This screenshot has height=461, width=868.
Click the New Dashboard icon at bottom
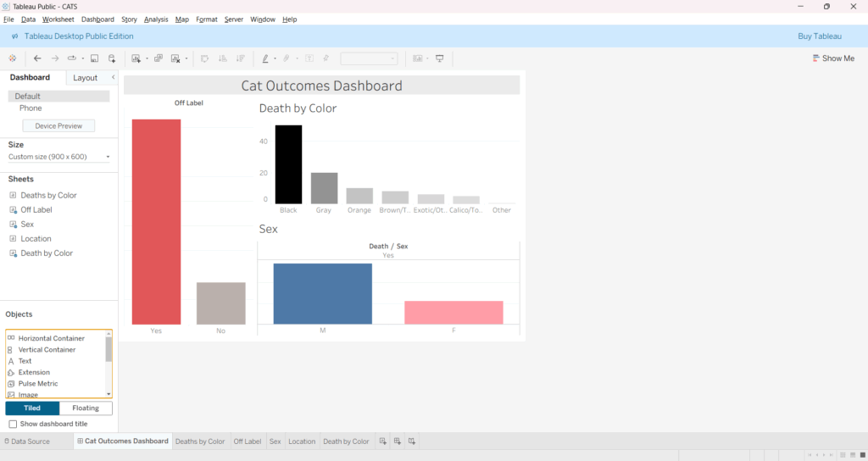[x=398, y=442]
